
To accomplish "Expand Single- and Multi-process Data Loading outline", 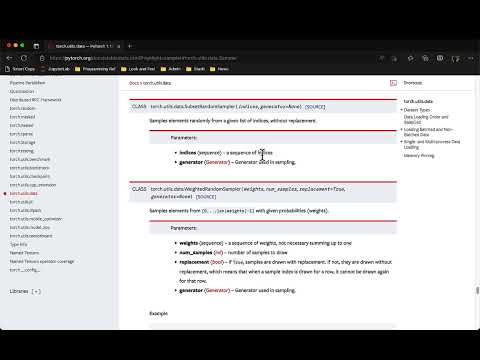I will point(402,142).
